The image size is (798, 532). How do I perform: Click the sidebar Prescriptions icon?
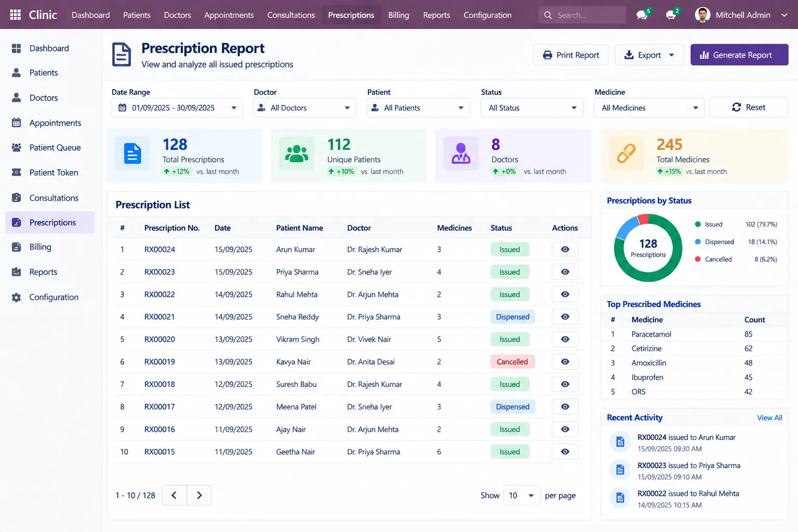click(x=17, y=222)
